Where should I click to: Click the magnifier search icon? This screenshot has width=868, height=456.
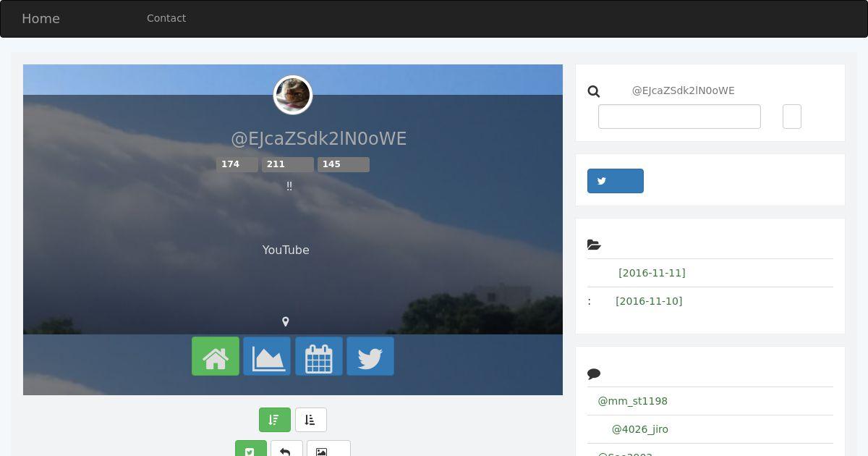coord(594,91)
